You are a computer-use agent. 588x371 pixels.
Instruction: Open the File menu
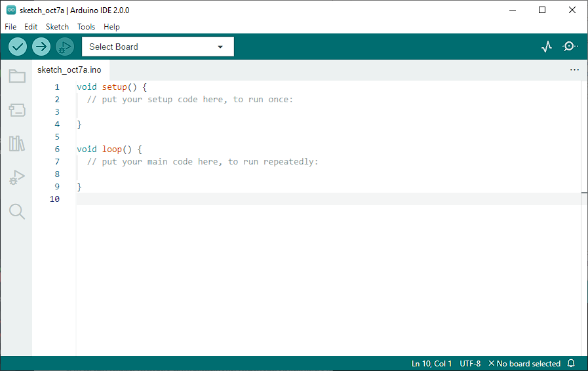(x=10, y=27)
